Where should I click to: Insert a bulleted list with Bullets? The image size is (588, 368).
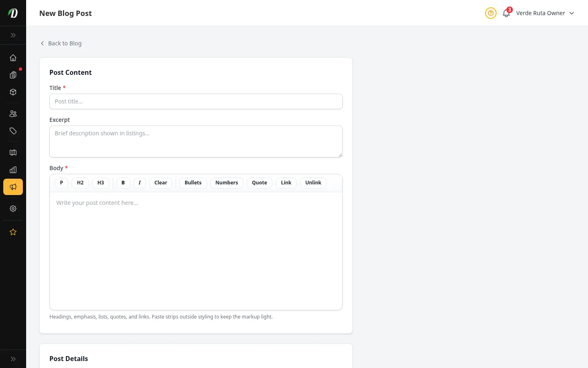click(x=193, y=183)
